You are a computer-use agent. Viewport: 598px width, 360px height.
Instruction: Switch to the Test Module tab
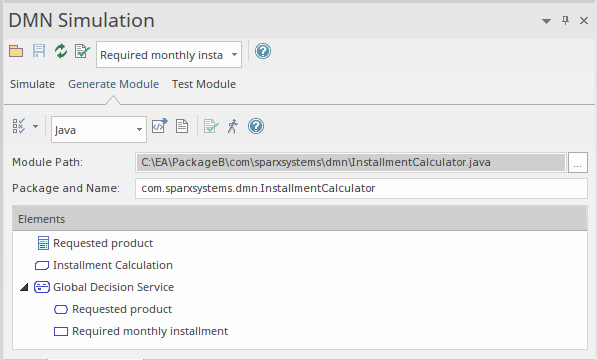pyautogui.click(x=204, y=84)
